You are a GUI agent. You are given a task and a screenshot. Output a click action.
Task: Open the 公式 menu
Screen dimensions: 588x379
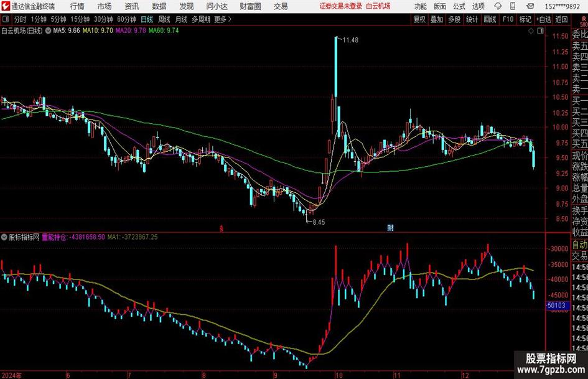tap(459, 6)
